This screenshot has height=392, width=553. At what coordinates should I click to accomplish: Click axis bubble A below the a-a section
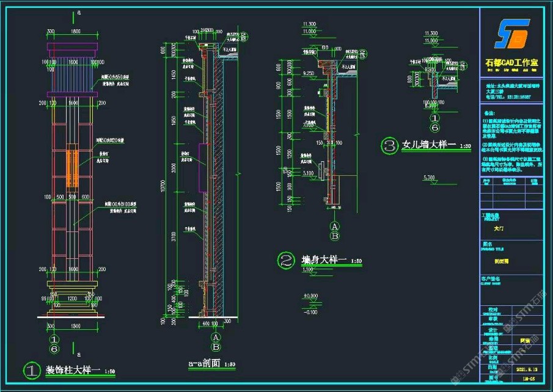pyautogui.click(x=214, y=337)
